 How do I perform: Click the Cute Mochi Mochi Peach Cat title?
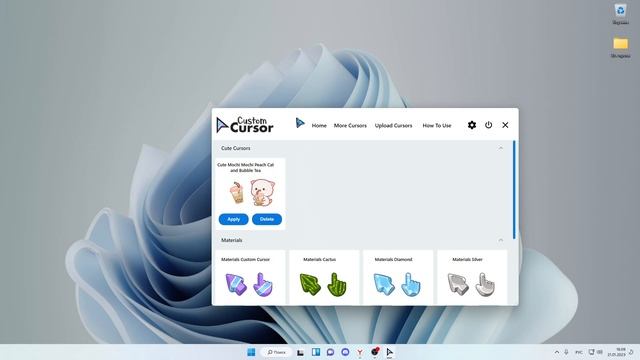point(245,167)
